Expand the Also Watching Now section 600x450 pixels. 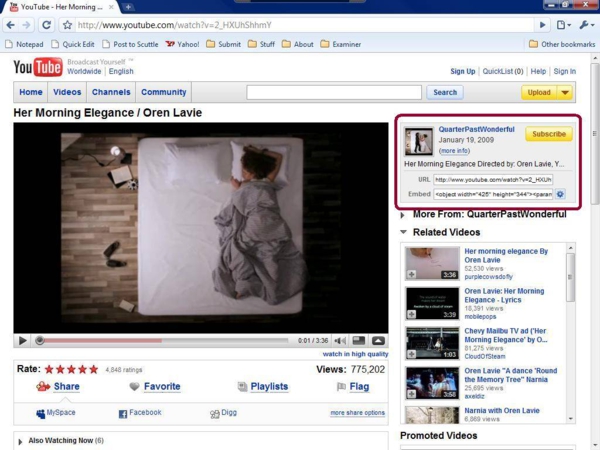pos(21,440)
